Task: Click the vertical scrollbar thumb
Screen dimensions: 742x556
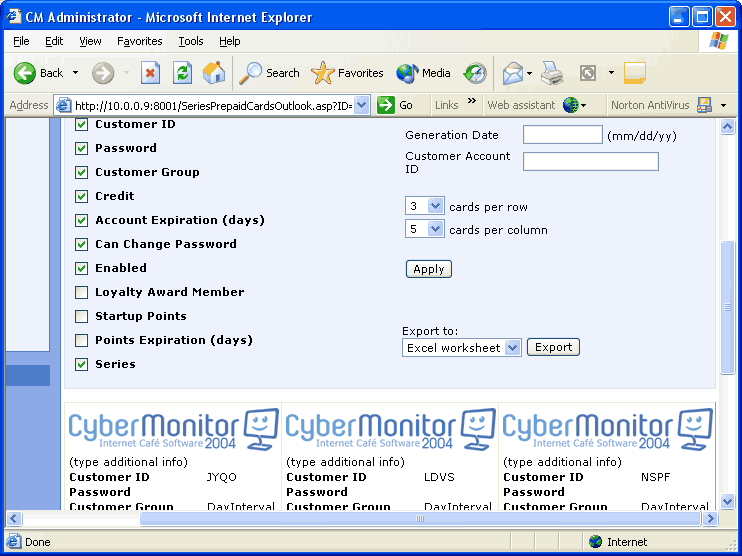Action: tap(727, 307)
